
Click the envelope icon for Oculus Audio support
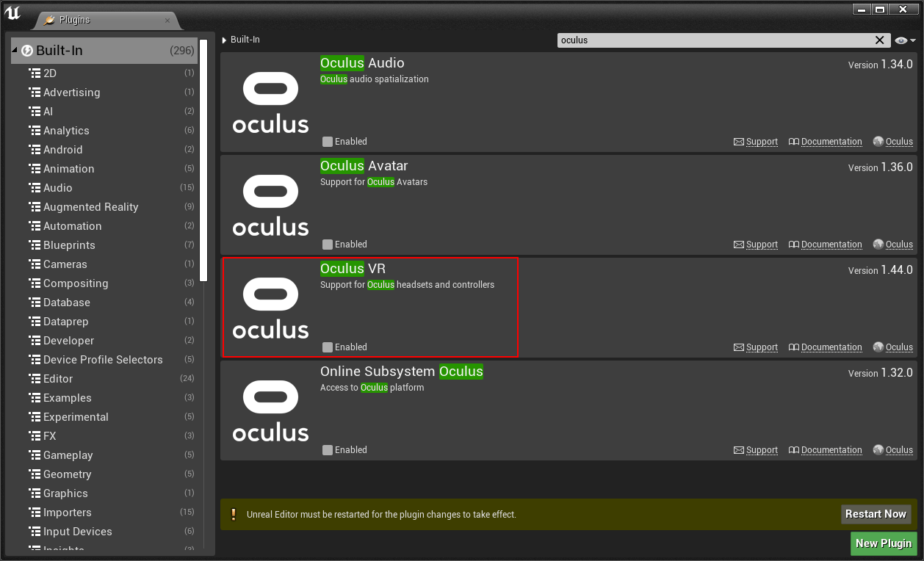coord(739,142)
